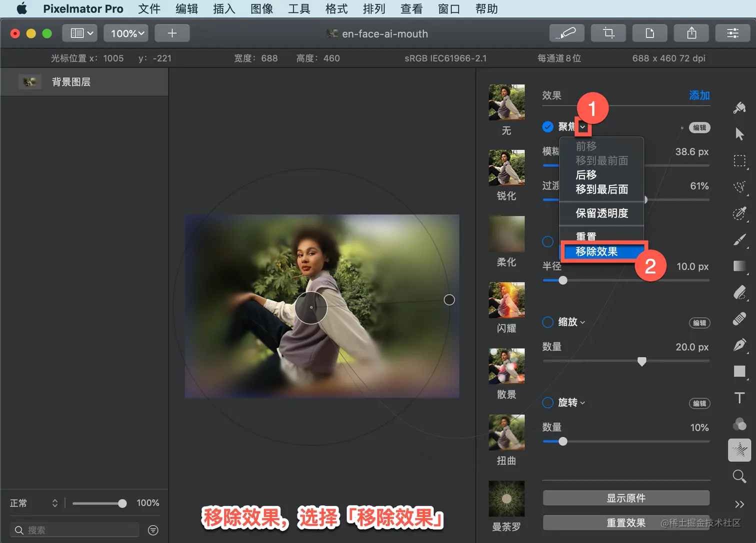Screen dimensions: 756x543
Task: Enable the 旋转 effect checkbox
Action: tap(548, 402)
